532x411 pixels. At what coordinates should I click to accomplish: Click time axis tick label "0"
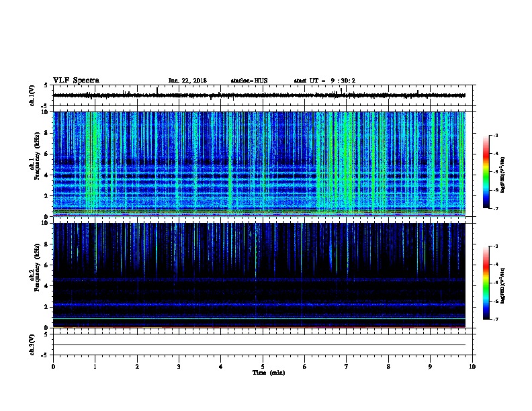[x=53, y=366]
